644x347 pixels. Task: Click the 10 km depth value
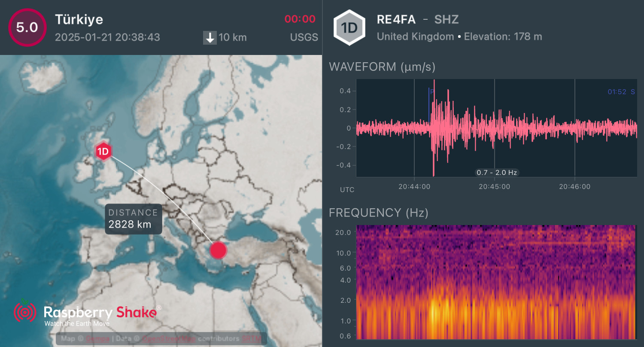click(233, 37)
